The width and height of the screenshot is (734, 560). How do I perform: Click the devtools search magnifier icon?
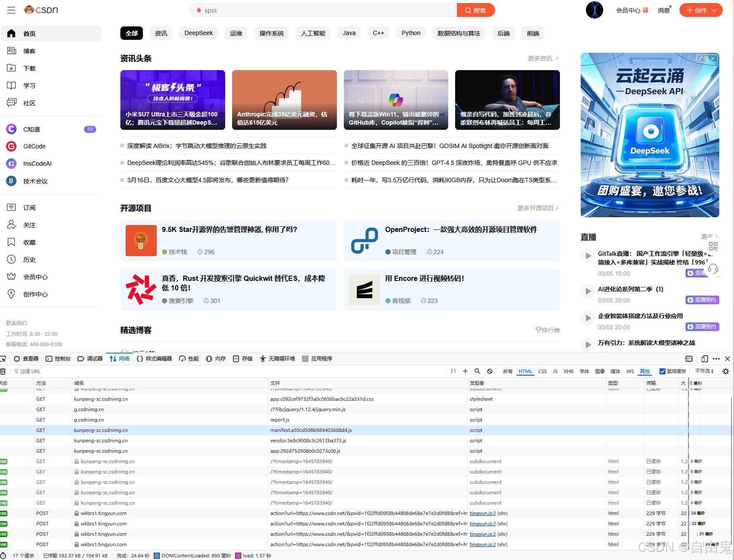(477, 371)
